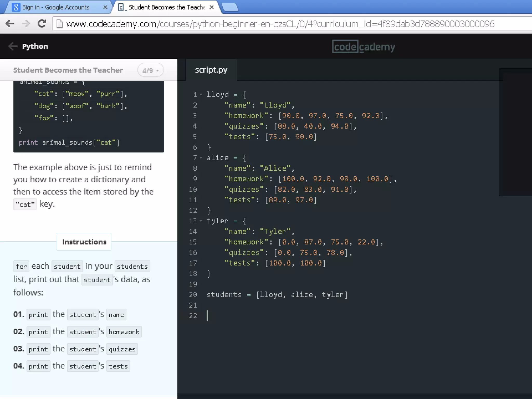Click the "name": "Lloyd" code line
Screen dimensions: 532x399
[259, 105]
